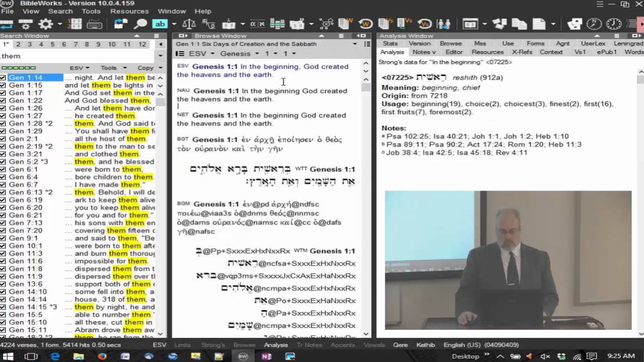This screenshot has height=362, width=644.
Task: Click the numbered list 1-2 toolbar icon
Action: point(74,24)
